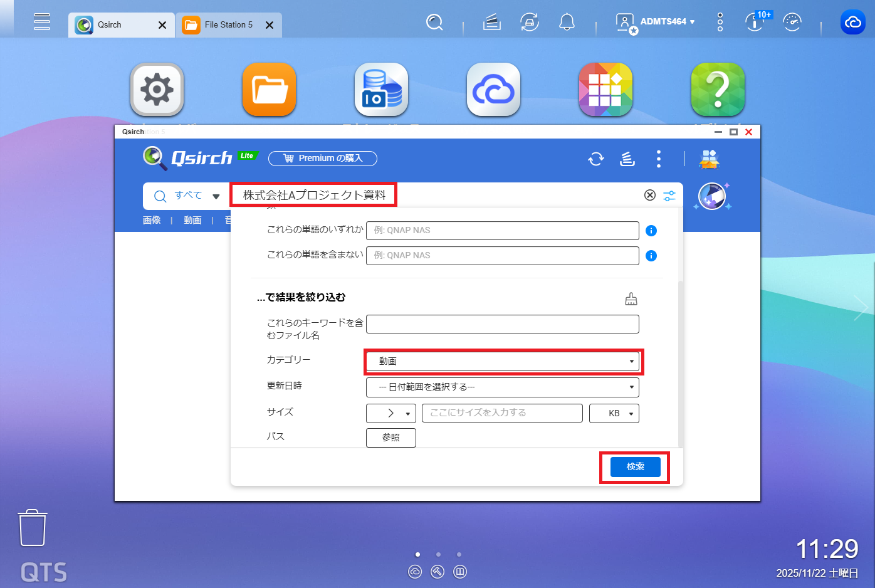Open the カテゴリー dropdown showing 動画
Viewport: 875px width, 588px height.
(x=503, y=362)
